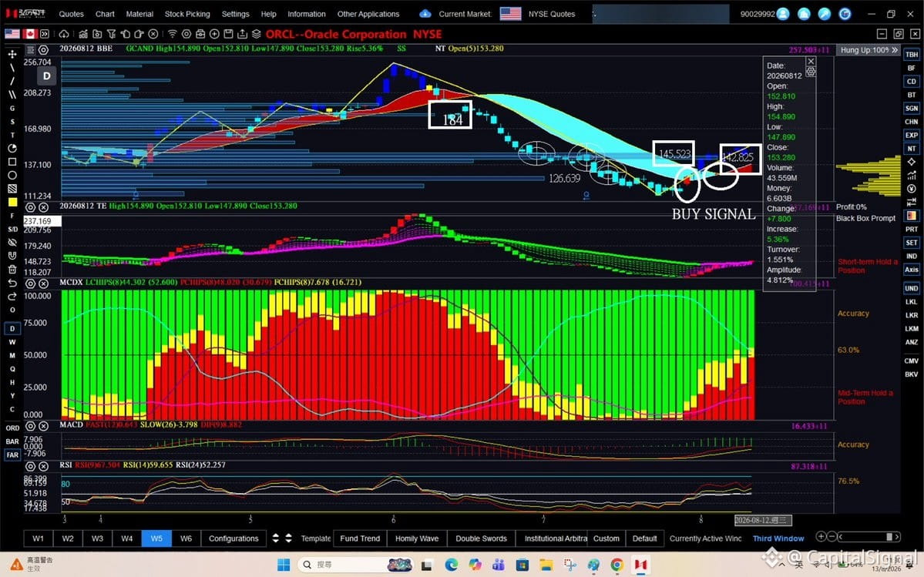This screenshot has width=924, height=577.
Task: Select the hatched fill pattern tool
Action: [12, 189]
